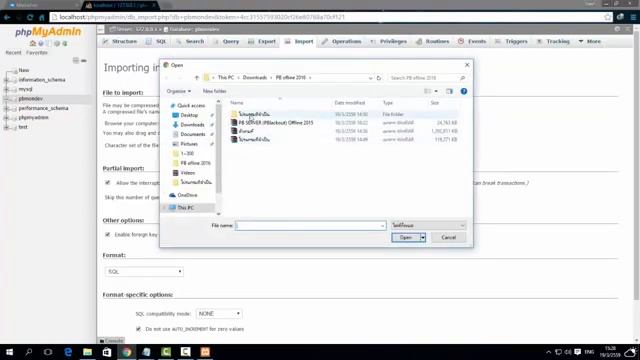Click browser back arrow
This screenshot has height=360, width=640.
(7, 17)
